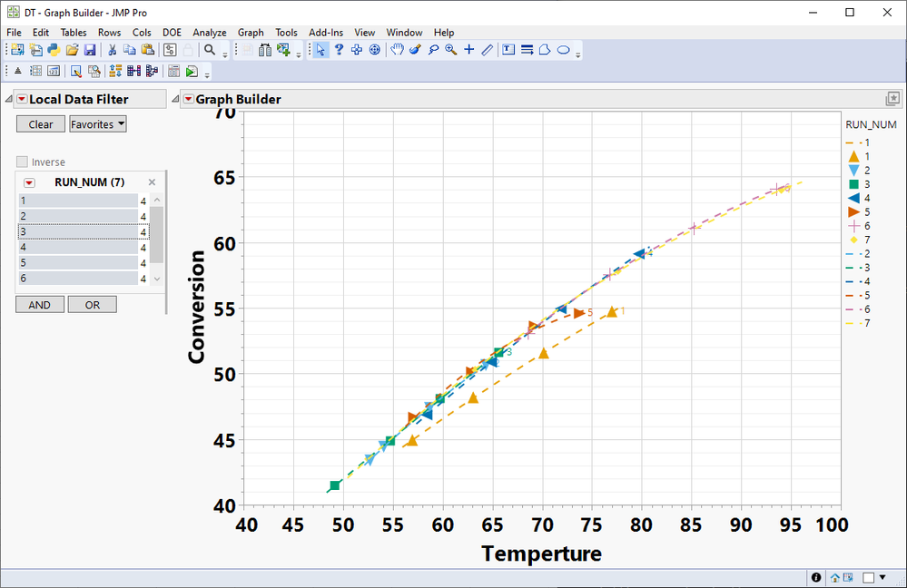This screenshot has height=588, width=907.
Task: Click the yellow dashed line 7 legend entry
Action: coord(858,323)
